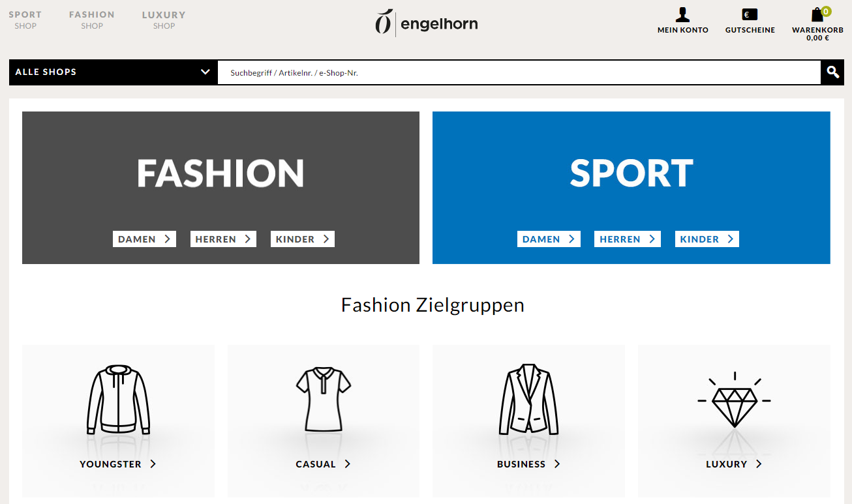Open the Gutscheine voucher icon

pos(750,14)
